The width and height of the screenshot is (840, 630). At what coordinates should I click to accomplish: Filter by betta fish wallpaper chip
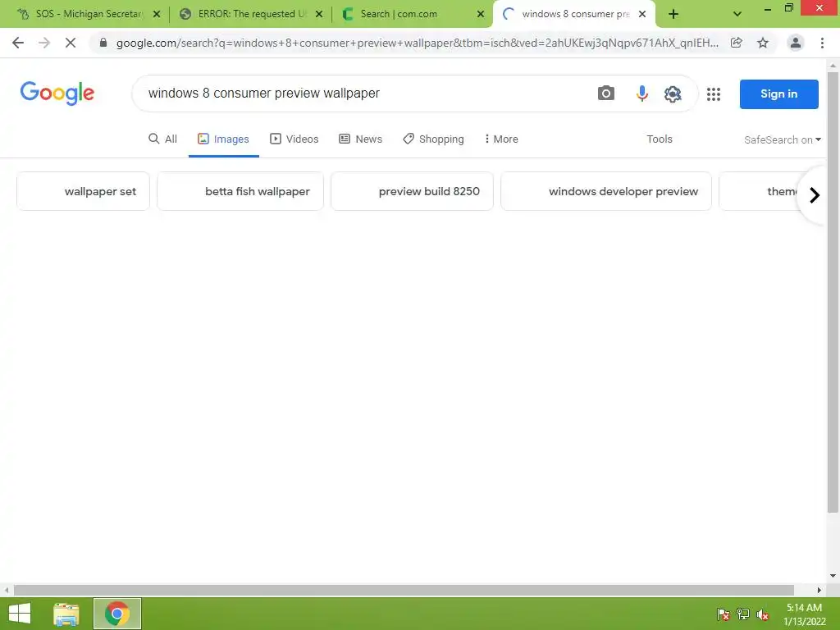pos(240,191)
